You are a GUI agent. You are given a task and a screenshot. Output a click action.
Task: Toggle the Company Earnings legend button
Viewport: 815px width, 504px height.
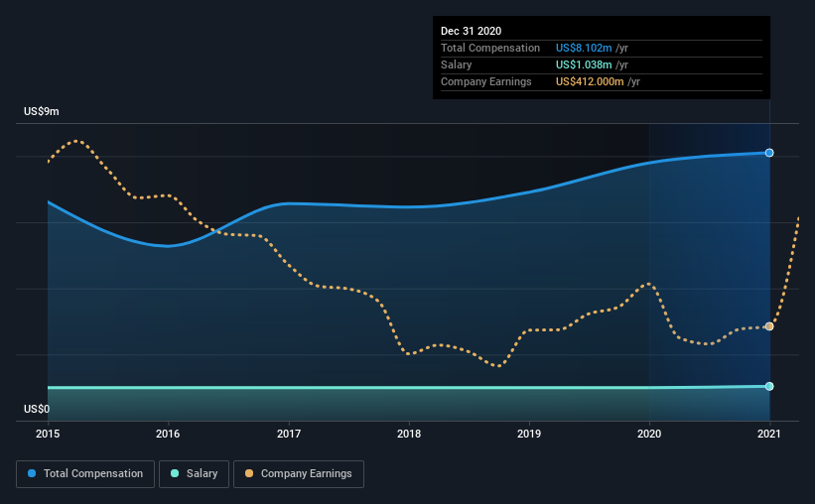point(299,474)
